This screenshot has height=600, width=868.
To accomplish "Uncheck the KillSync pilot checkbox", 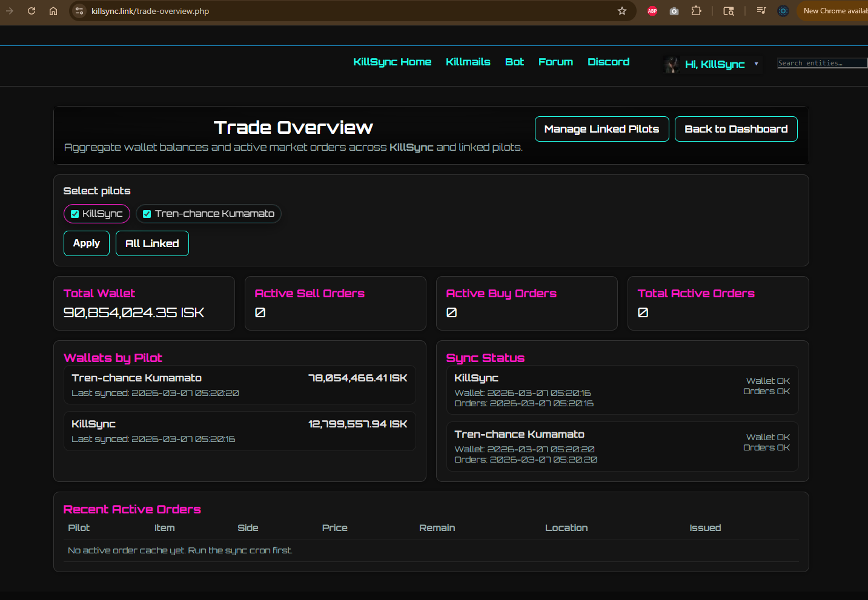I will coord(75,214).
